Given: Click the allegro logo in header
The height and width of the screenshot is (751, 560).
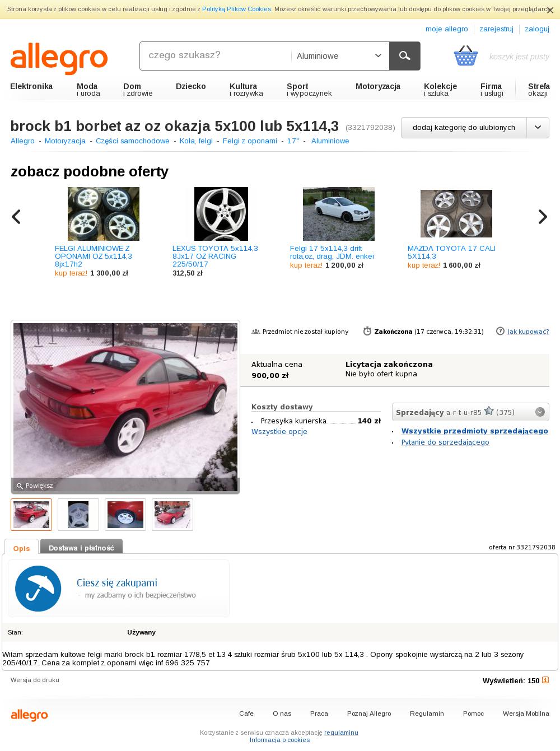Looking at the screenshot, I should click(x=59, y=59).
